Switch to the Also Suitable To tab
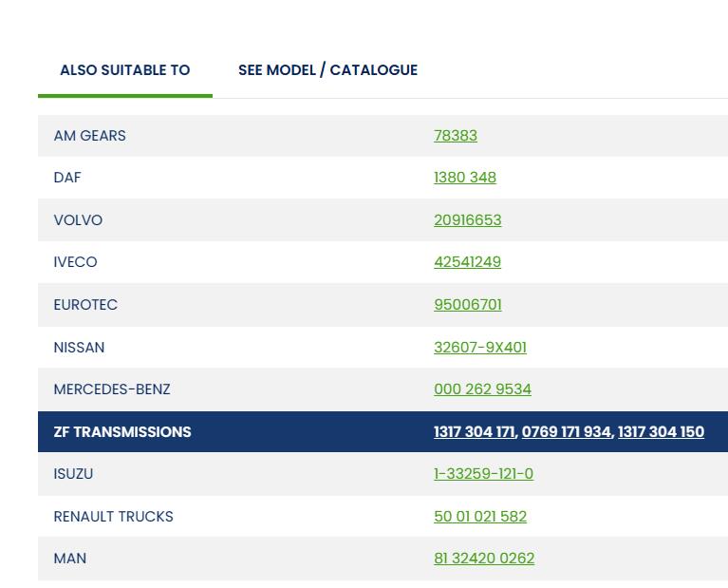 (124, 70)
